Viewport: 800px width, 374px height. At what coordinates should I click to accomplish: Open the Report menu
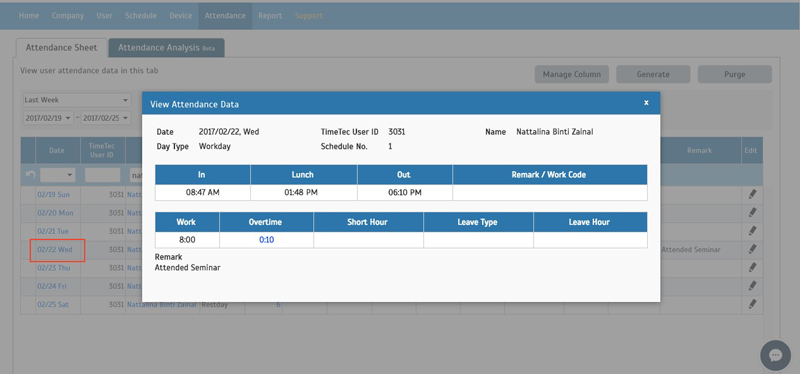coord(270,16)
